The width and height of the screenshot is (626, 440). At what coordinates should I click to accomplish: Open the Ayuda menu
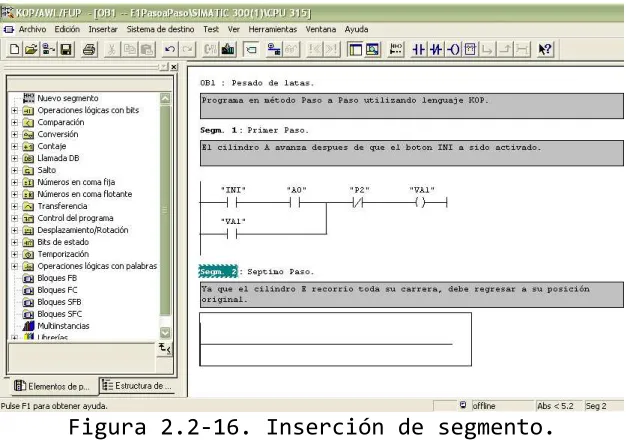tap(357, 30)
